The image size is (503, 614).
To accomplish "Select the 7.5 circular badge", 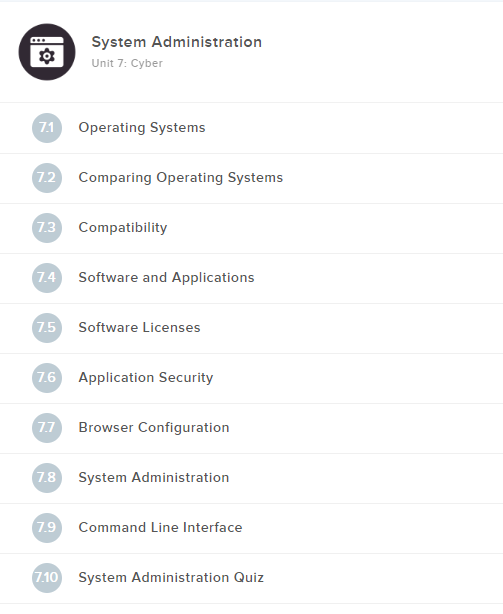I will 47,328.
